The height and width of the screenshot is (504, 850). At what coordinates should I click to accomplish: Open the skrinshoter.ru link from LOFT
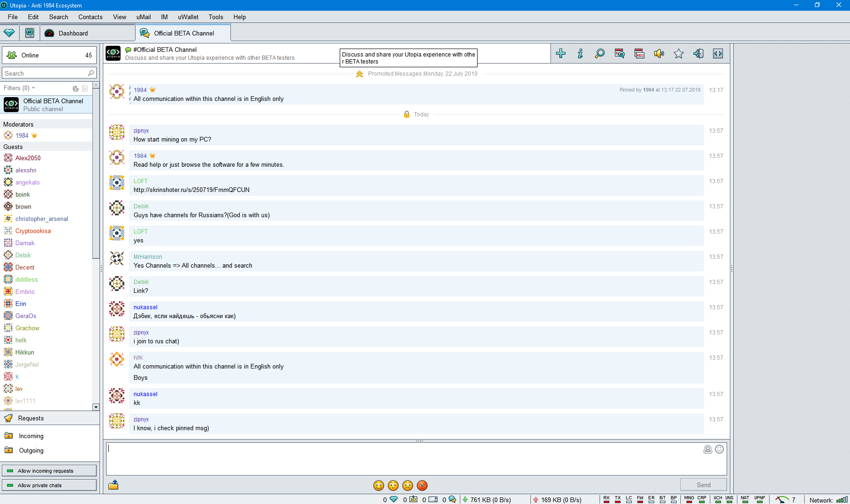(x=192, y=190)
